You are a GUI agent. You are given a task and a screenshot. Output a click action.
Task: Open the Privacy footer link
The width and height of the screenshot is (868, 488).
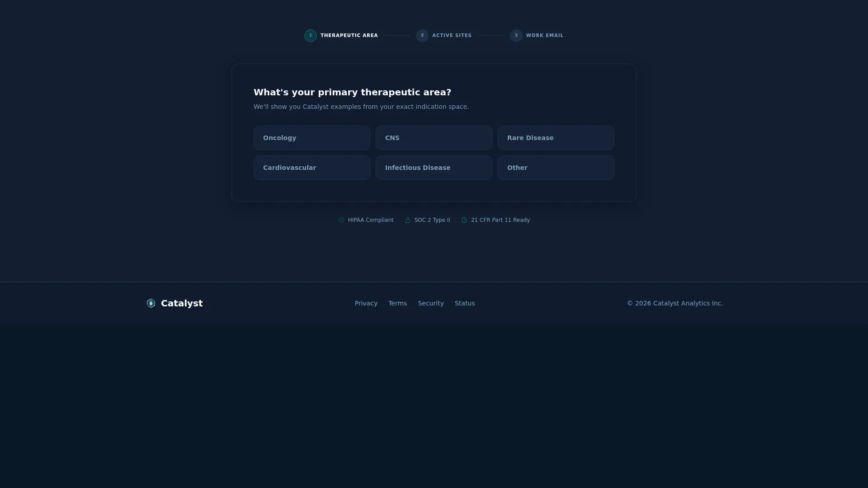[x=366, y=303]
